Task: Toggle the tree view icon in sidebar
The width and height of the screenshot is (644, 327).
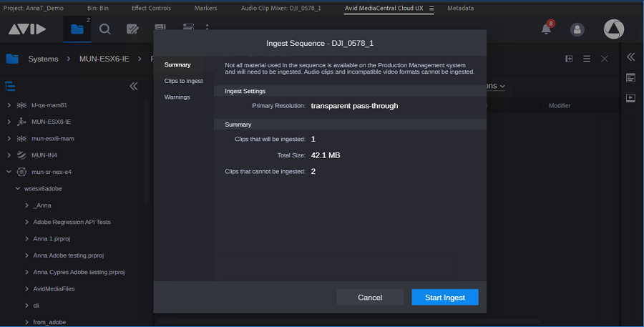Action: coord(10,87)
